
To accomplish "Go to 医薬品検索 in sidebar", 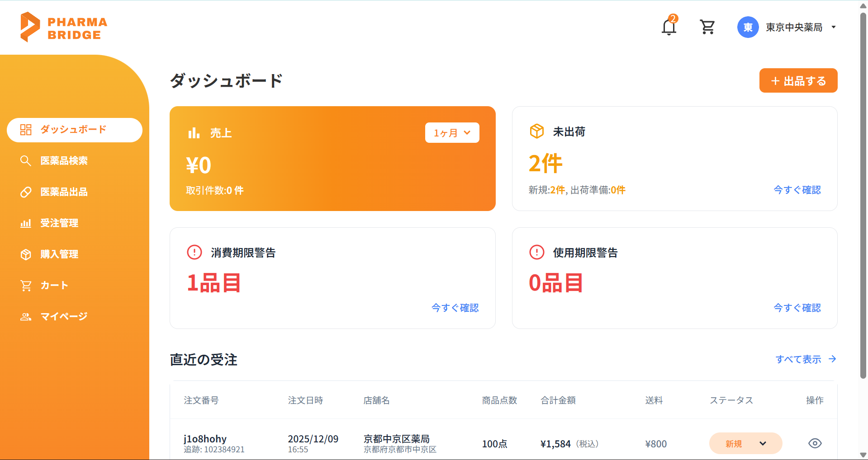I will click(64, 160).
